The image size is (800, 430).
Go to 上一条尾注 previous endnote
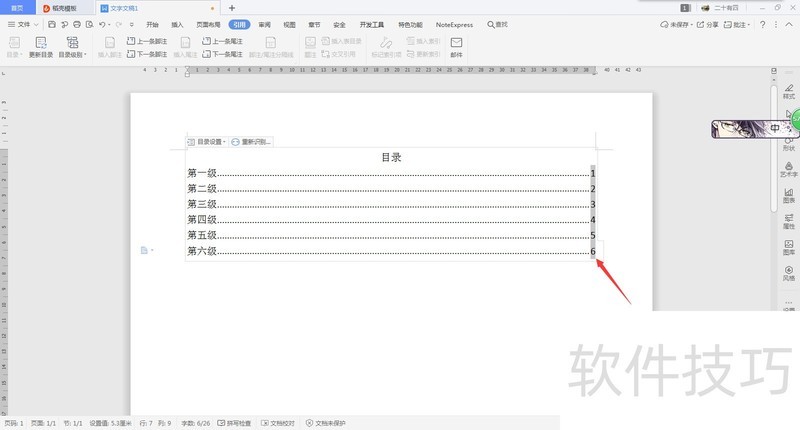point(222,41)
